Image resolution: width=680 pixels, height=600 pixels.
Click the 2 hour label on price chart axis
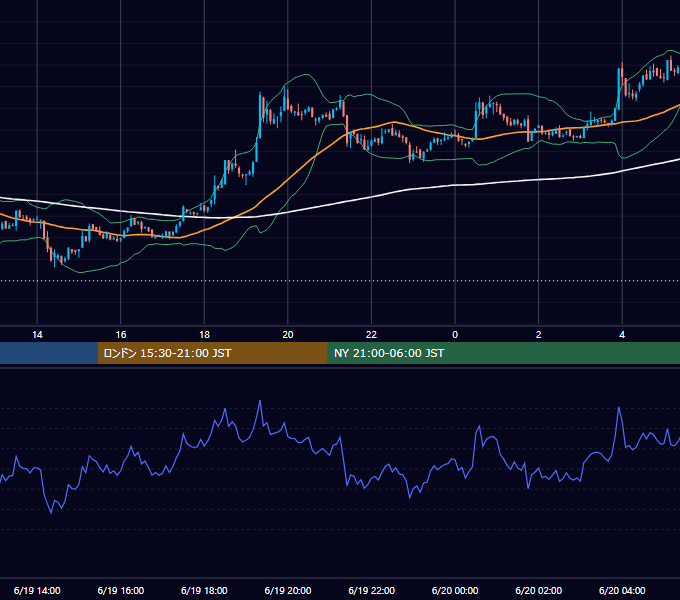[538, 335]
